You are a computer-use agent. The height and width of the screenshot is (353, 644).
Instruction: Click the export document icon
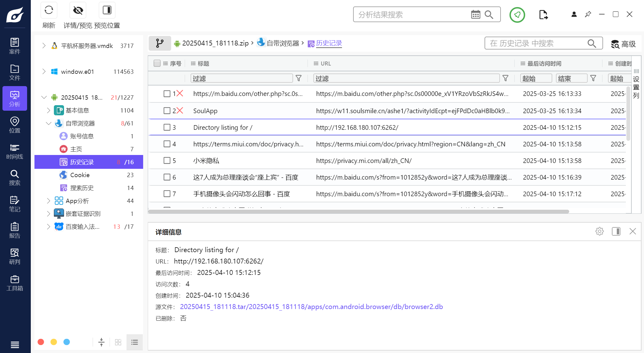[x=543, y=14]
